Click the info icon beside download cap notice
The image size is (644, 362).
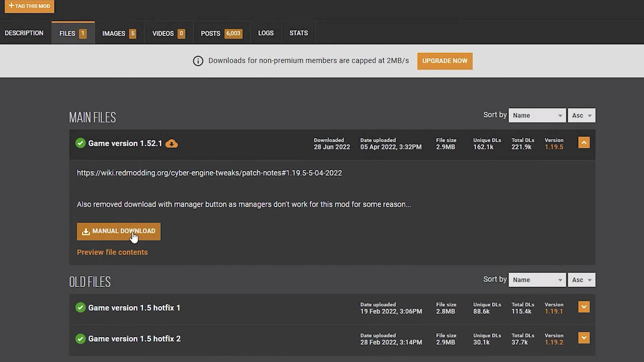[198, 61]
